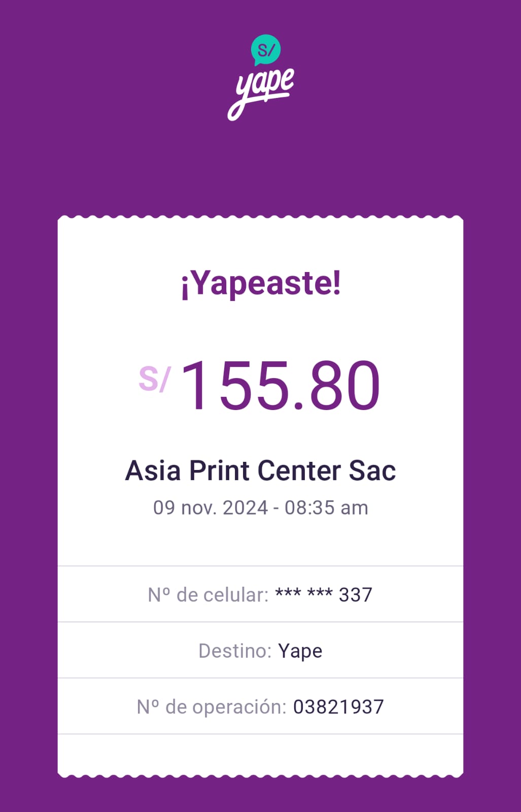The height and width of the screenshot is (812, 521).
Task: Click the teal S/ speech bubble icon
Action: coord(265,49)
